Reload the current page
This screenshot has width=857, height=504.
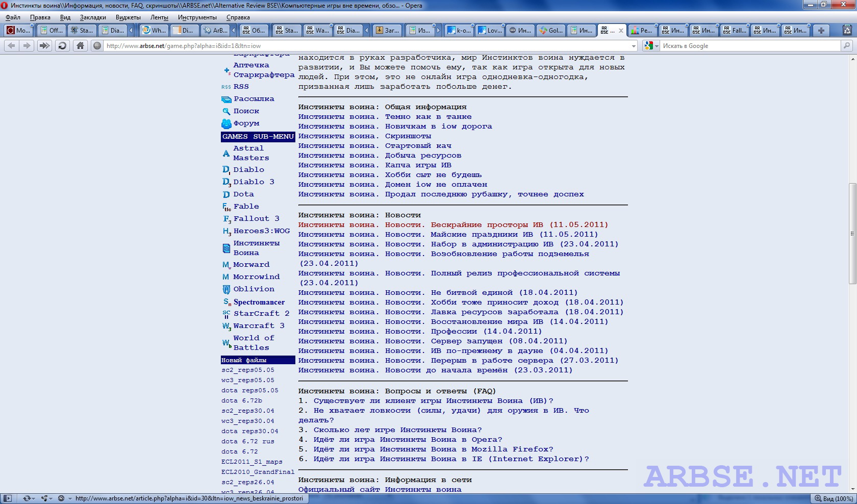[x=62, y=46]
